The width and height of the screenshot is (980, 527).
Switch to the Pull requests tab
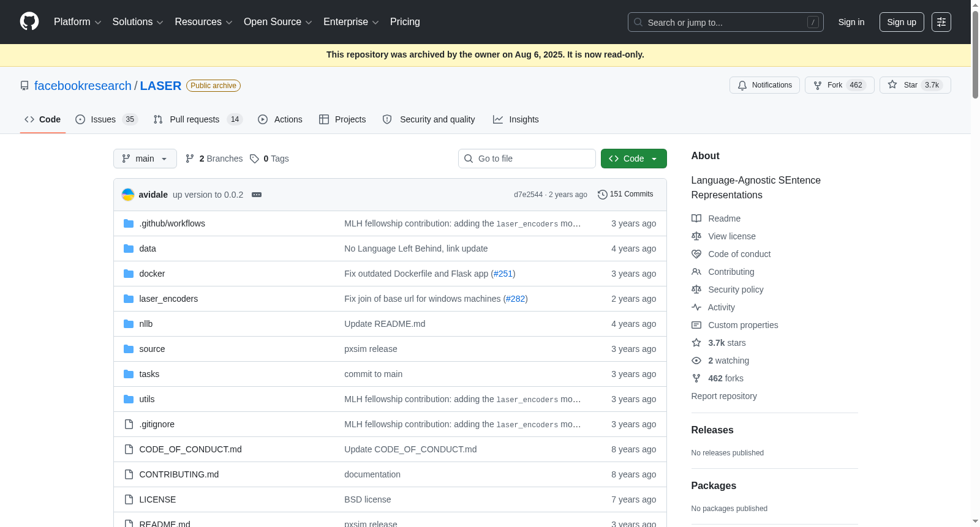pos(198,119)
